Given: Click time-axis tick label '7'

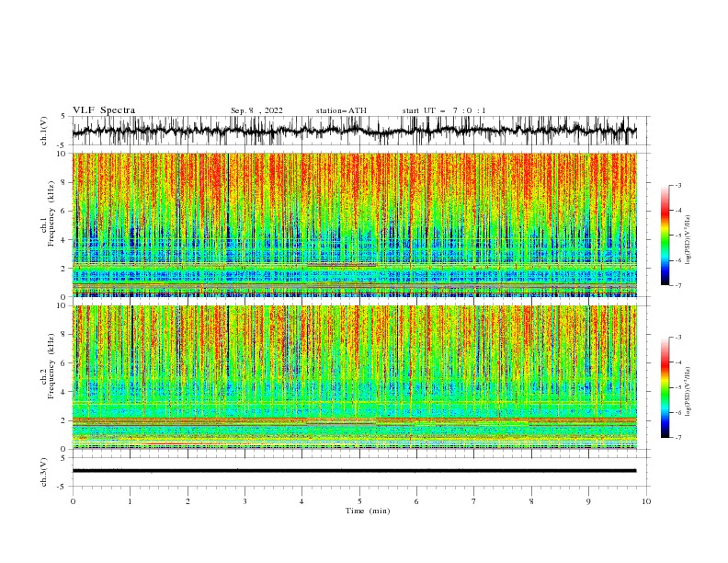Looking at the screenshot, I should click(474, 501).
